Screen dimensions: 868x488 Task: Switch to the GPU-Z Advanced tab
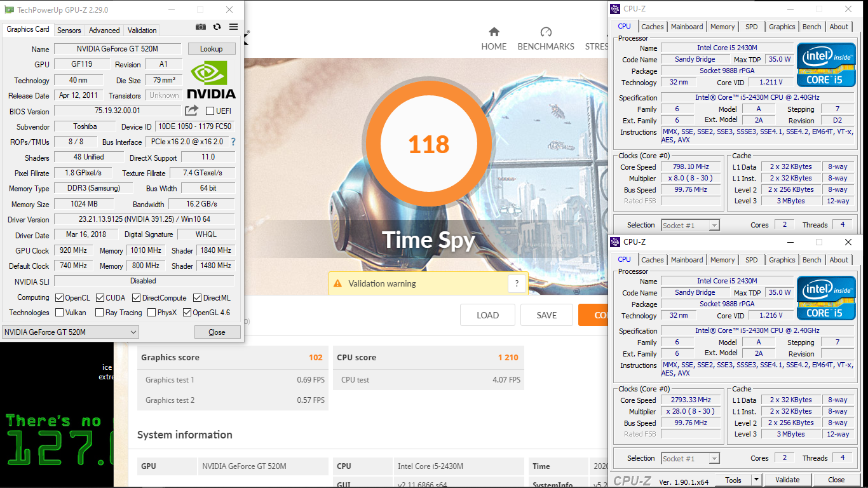(x=104, y=30)
